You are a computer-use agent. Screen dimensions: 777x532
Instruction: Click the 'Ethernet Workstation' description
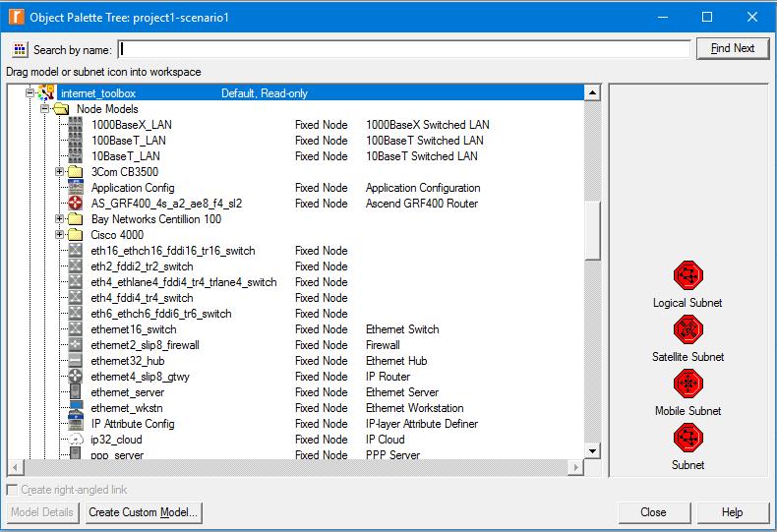coord(414,408)
